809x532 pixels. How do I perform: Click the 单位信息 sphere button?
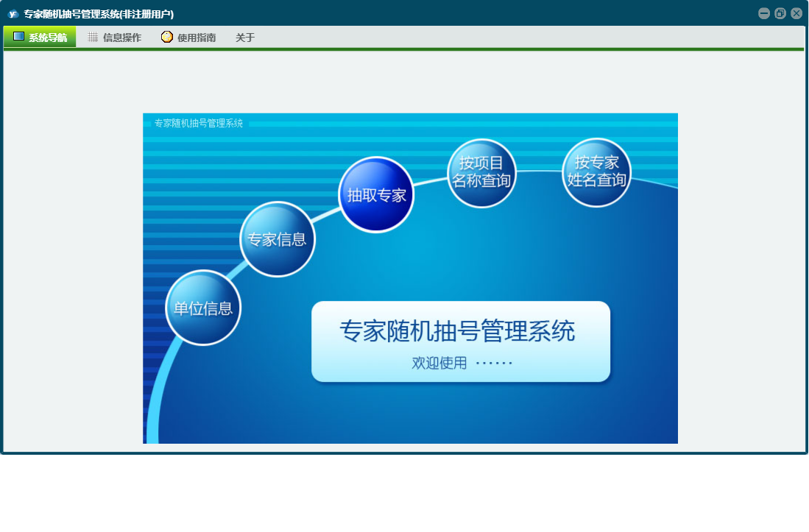pos(203,308)
